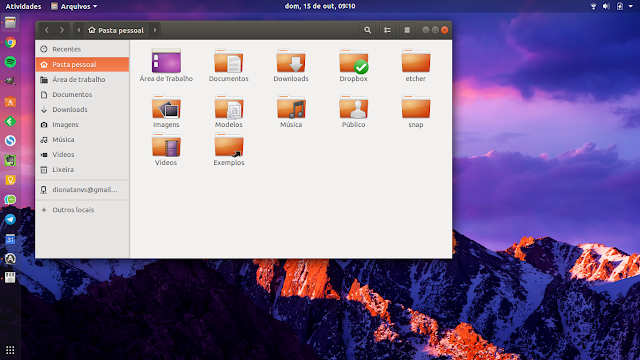This screenshot has height=360, width=640.
Task: Go back with the left arrow button
Action: pos(47,30)
